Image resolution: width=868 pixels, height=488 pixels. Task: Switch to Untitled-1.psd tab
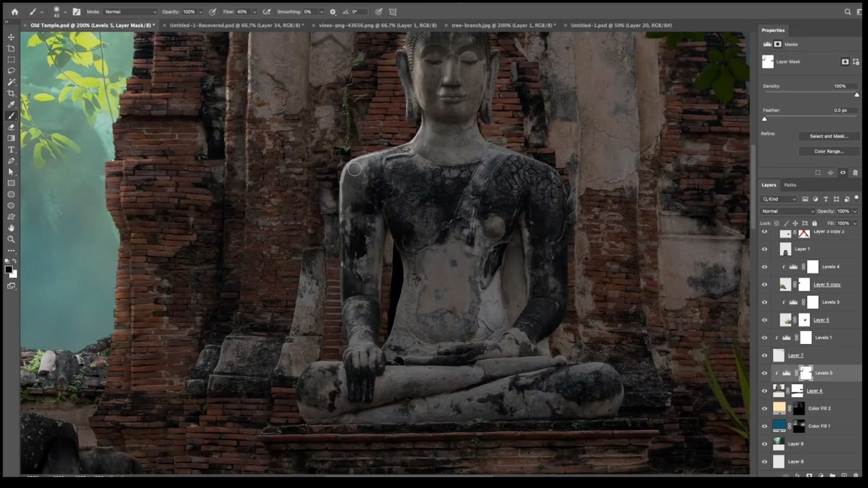tap(621, 25)
